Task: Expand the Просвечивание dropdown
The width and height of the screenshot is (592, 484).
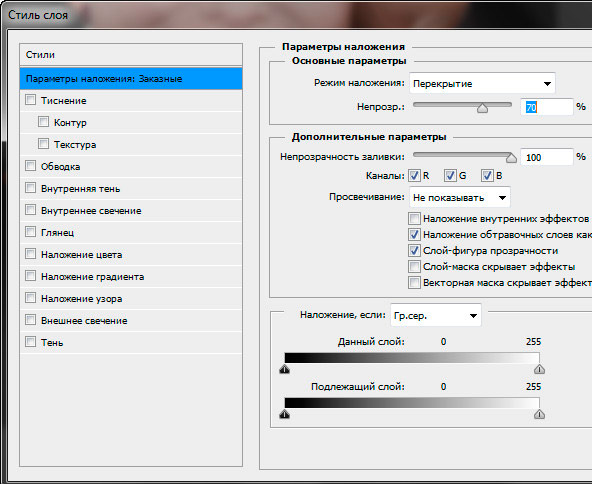Action: pos(459,197)
